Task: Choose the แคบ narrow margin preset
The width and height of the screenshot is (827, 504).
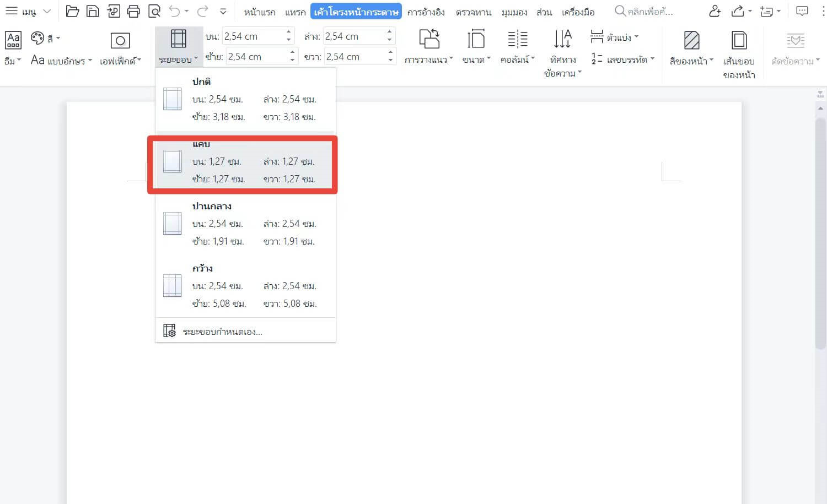Action: point(245,162)
